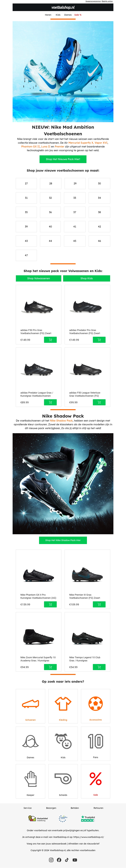Select the Kleding shirt icon
This screenshot has height=868, width=126.
63,703
